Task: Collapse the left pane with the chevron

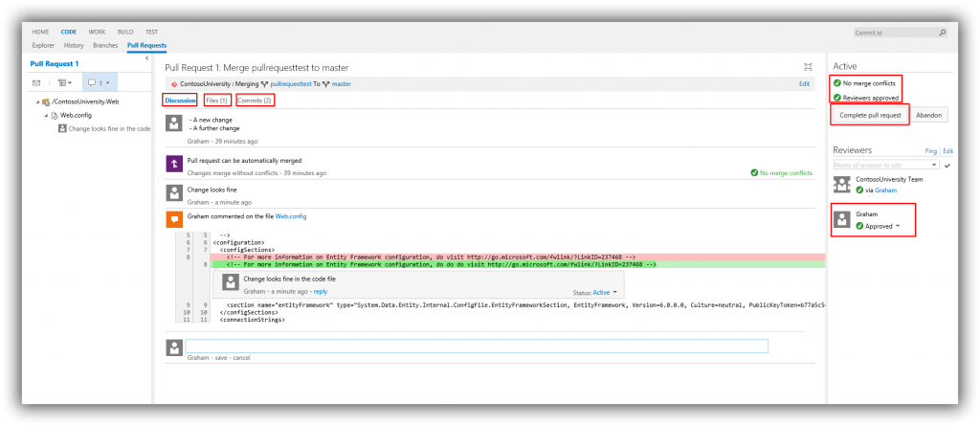Action: (146, 59)
